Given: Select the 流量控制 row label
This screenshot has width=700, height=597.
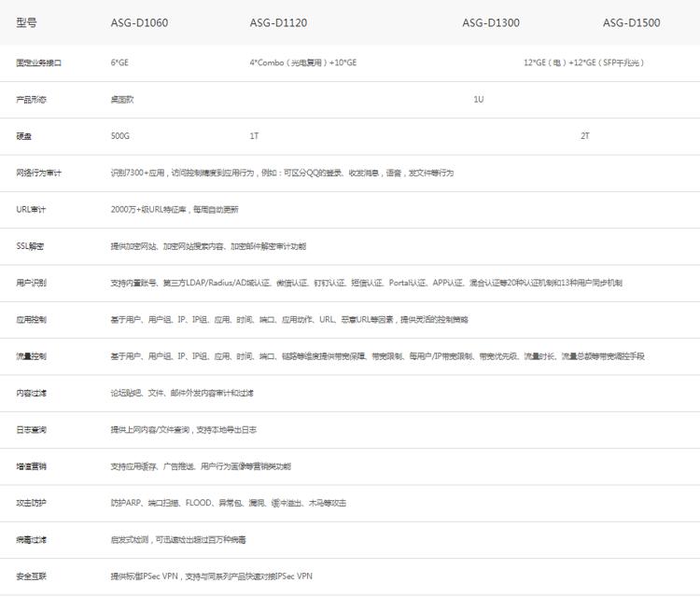Looking at the screenshot, I should (31, 356).
